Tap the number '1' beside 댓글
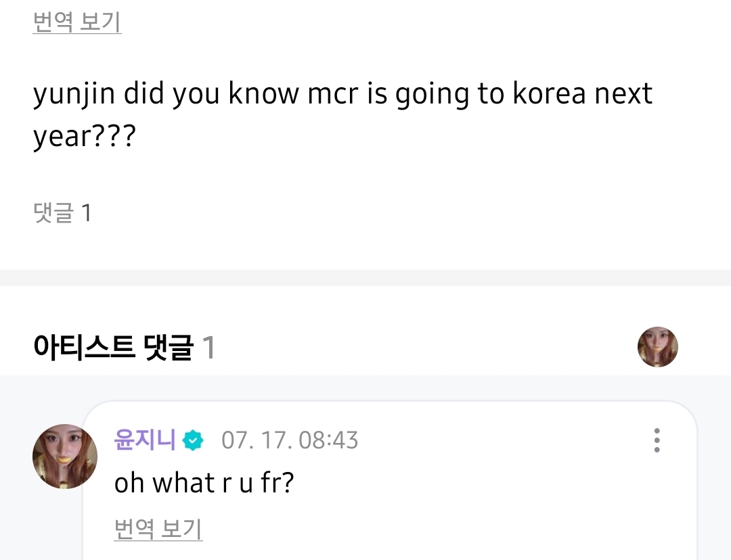 [86, 214]
